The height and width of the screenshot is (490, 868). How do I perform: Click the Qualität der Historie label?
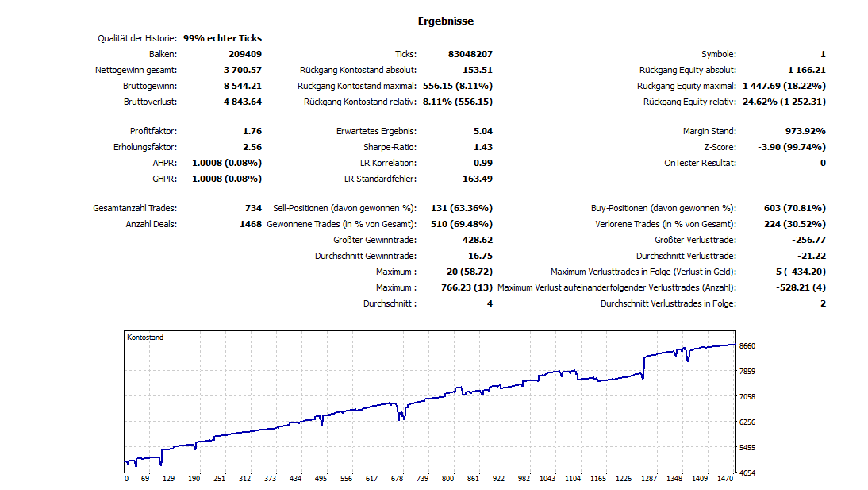point(137,38)
